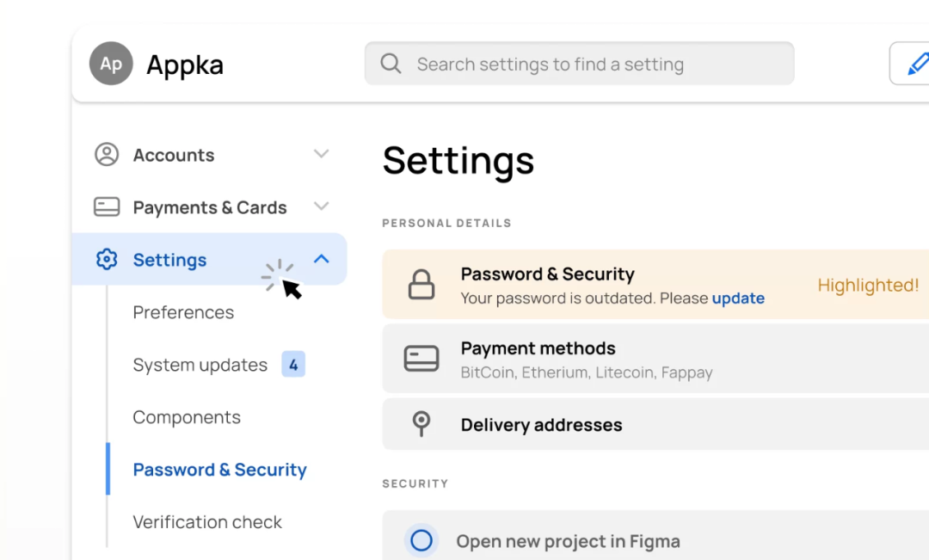Image resolution: width=929 pixels, height=560 pixels.
Task: Expand the Accounts chevron
Action: (321, 155)
